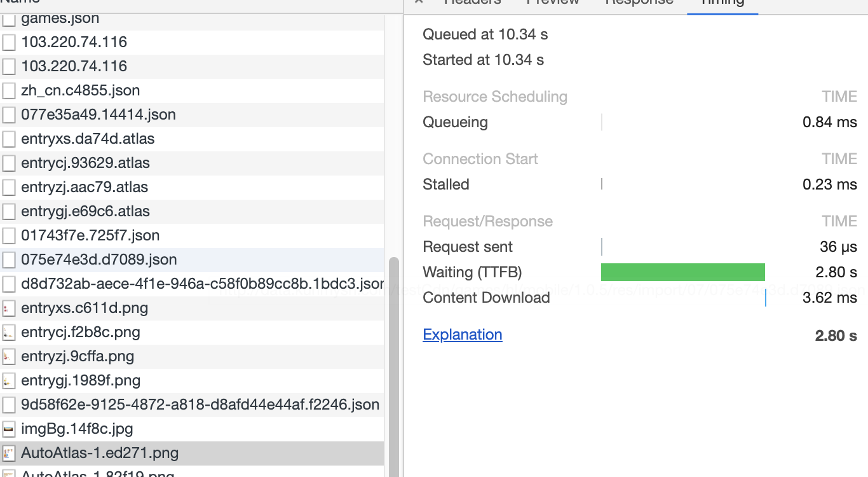Click the image icon beside entrycj.f2b8c.png

9,333
